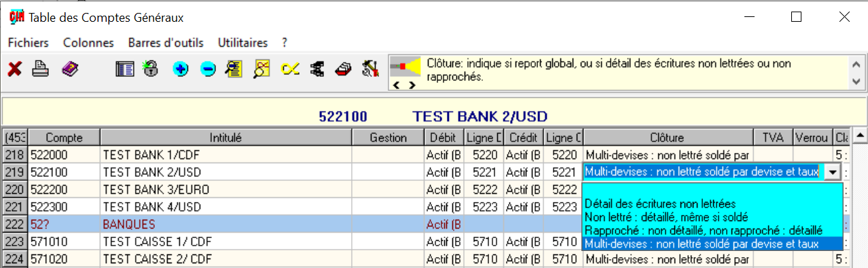
Task: Click 'TEST CAISSE 1/ CDF' cell
Action: [x=225, y=241]
